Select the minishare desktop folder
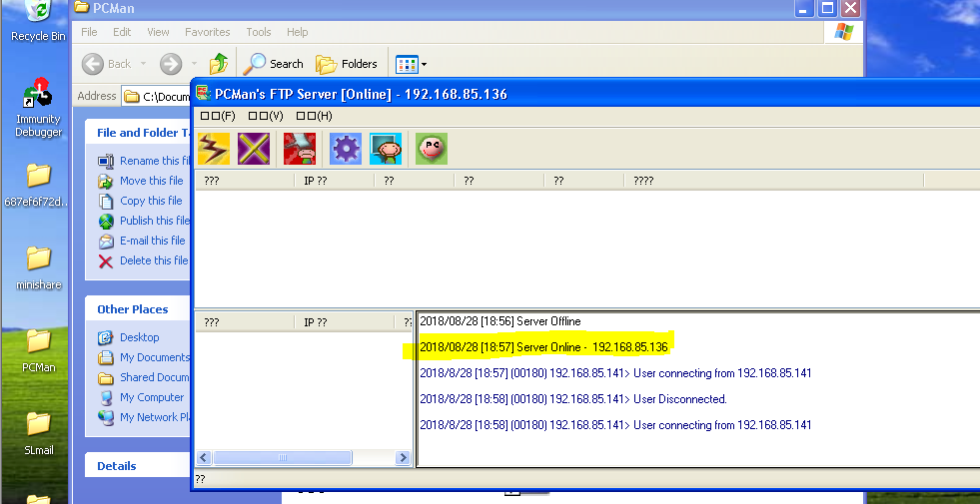Image resolution: width=980 pixels, height=504 pixels. [x=38, y=267]
